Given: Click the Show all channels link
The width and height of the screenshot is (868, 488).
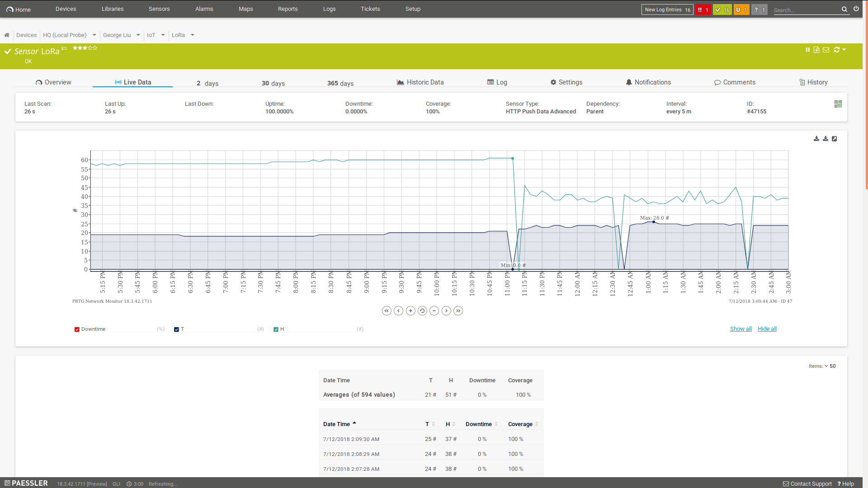Looking at the screenshot, I should (741, 329).
